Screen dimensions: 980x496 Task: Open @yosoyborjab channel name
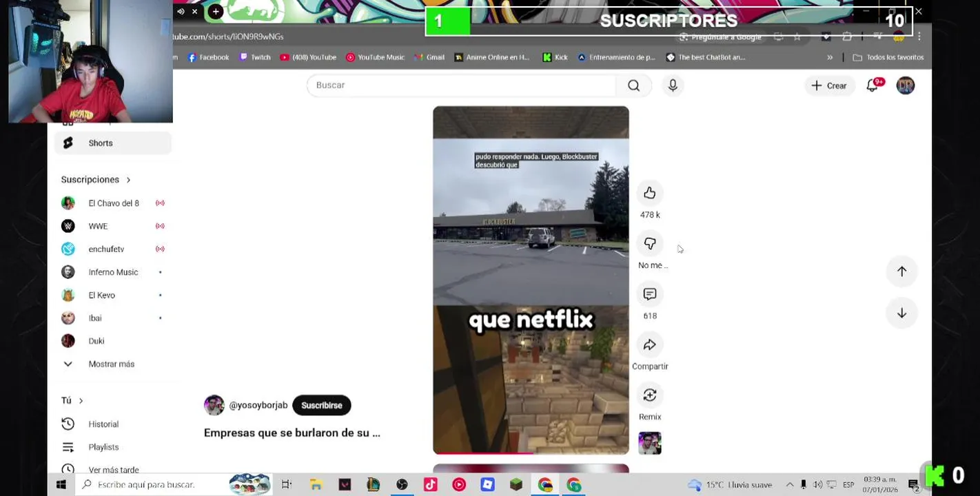click(x=258, y=405)
